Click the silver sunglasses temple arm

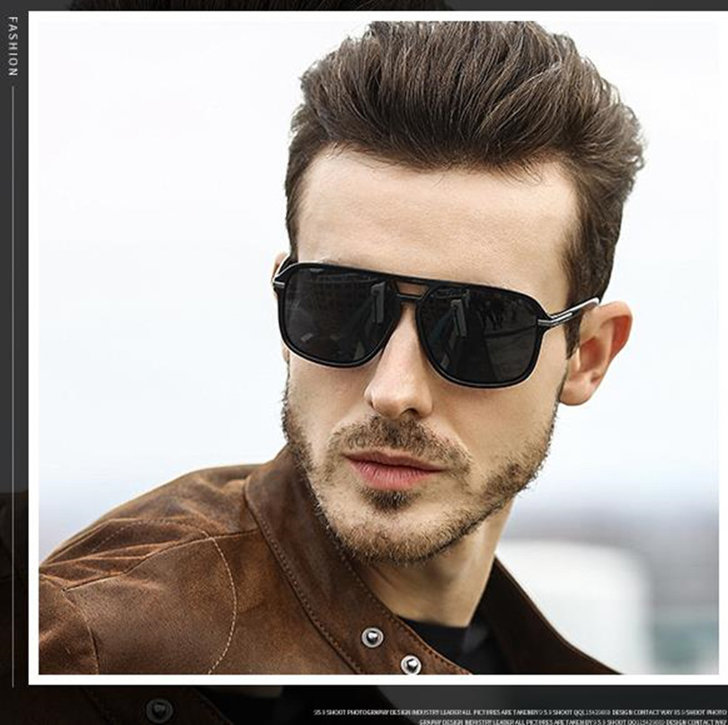pos(566,311)
